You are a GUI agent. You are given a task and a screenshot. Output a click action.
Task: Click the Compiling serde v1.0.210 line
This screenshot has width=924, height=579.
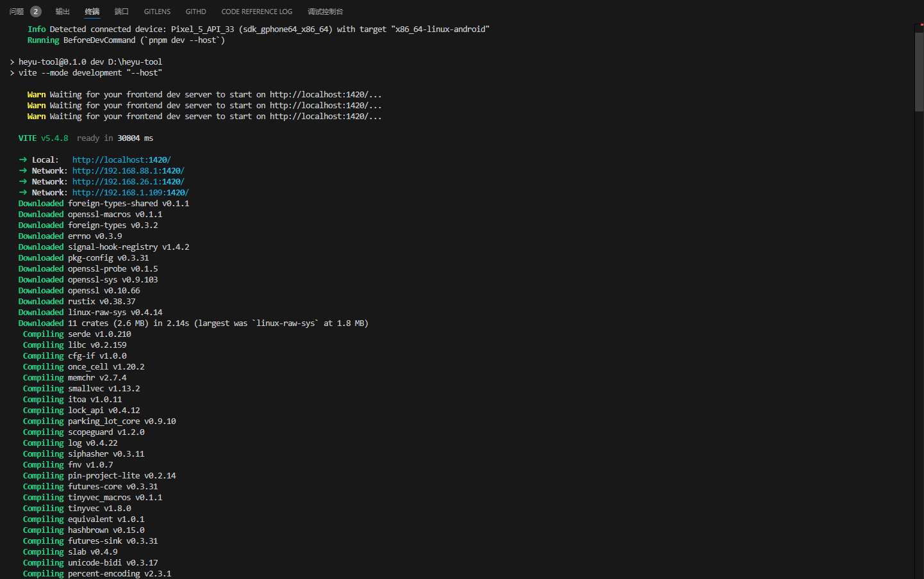[x=77, y=334]
